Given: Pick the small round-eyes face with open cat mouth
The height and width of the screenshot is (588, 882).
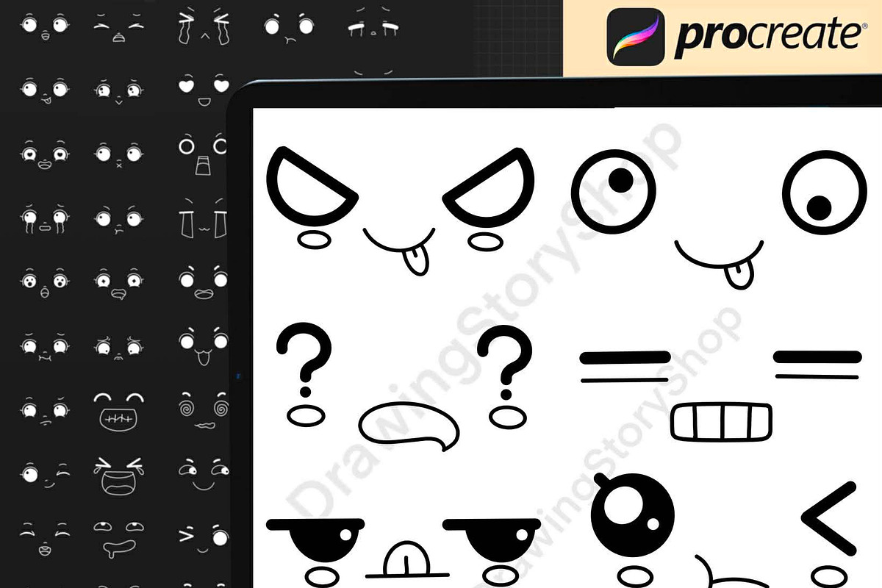Looking at the screenshot, I should tap(202, 347).
